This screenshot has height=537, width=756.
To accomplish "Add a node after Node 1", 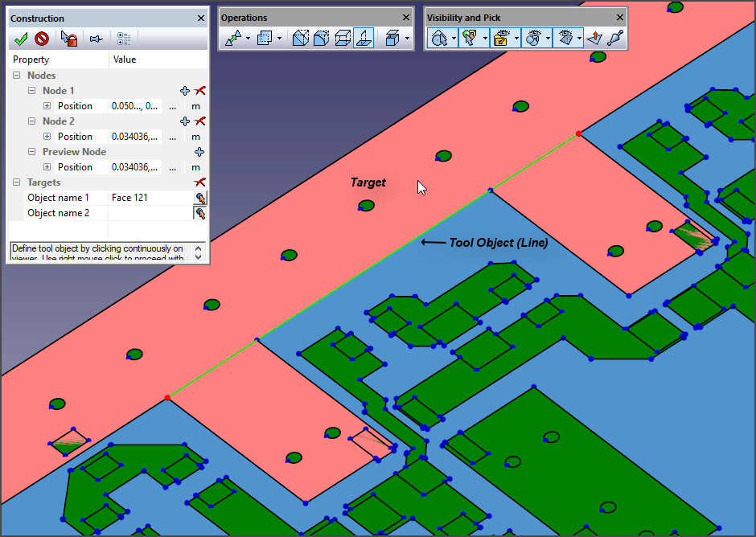I will 185,91.
